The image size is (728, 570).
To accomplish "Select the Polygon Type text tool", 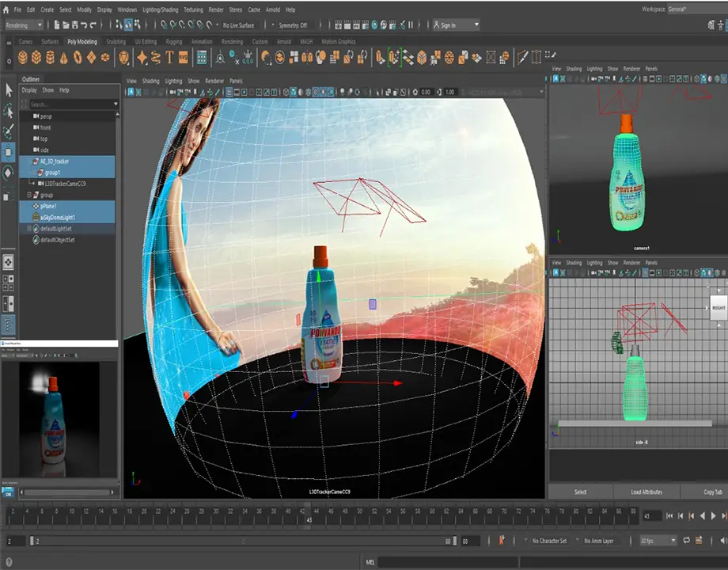I will click(x=170, y=58).
